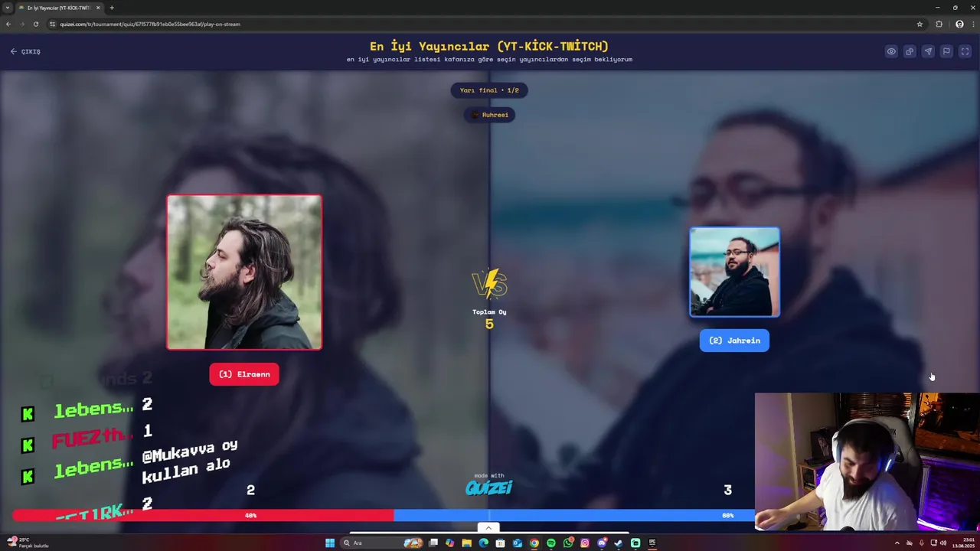Viewport: 980px width, 551px height.
Task: Open Microsoft Edge from the taskbar
Action: coord(483,543)
